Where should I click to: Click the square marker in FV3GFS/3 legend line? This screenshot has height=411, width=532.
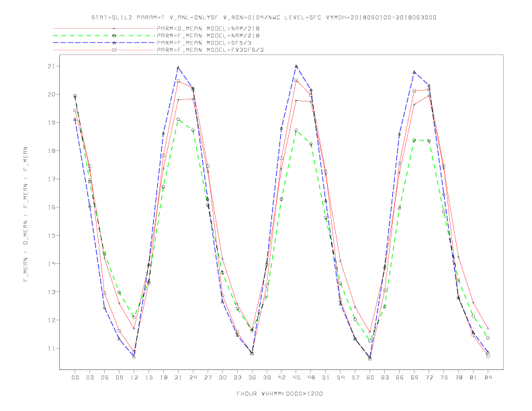tap(114, 50)
